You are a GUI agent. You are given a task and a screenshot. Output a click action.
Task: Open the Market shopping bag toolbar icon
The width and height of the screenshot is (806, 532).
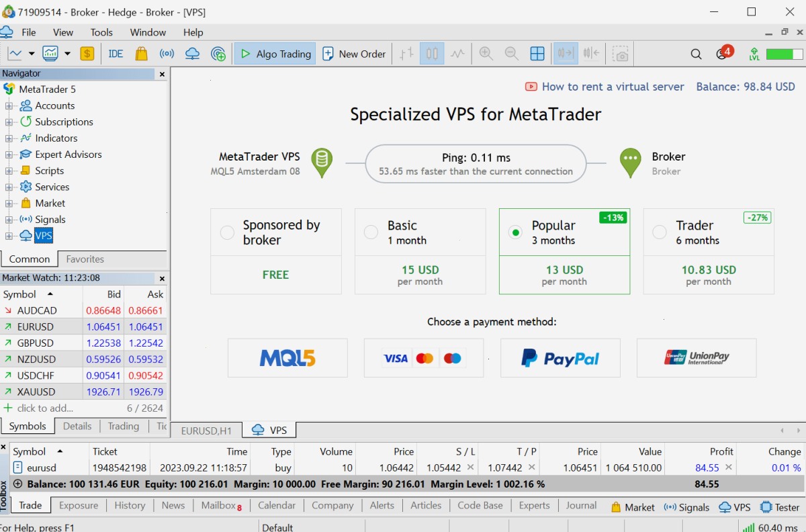pos(141,54)
